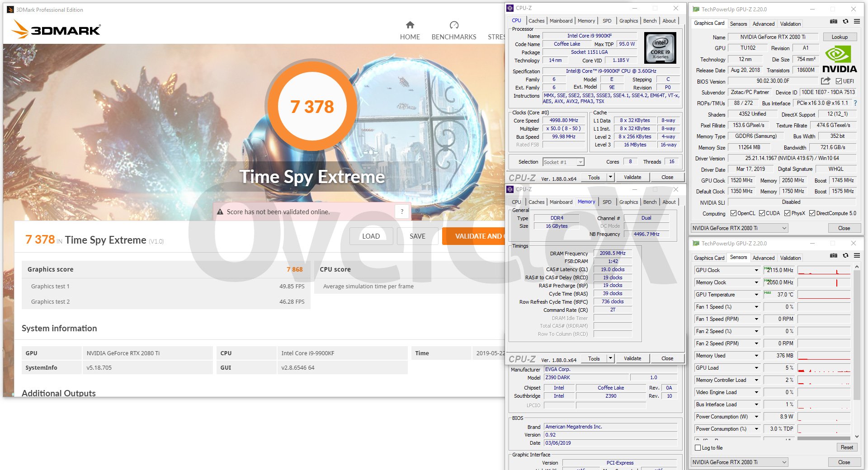Open the Memory Used sensor dropdown
Screen dimensions: 868x470
click(756, 356)
